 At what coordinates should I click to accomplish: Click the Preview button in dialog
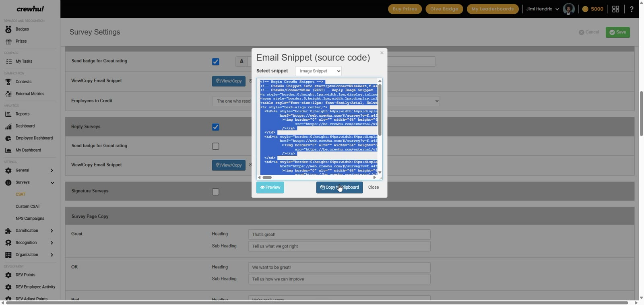(x=270, y=188)
